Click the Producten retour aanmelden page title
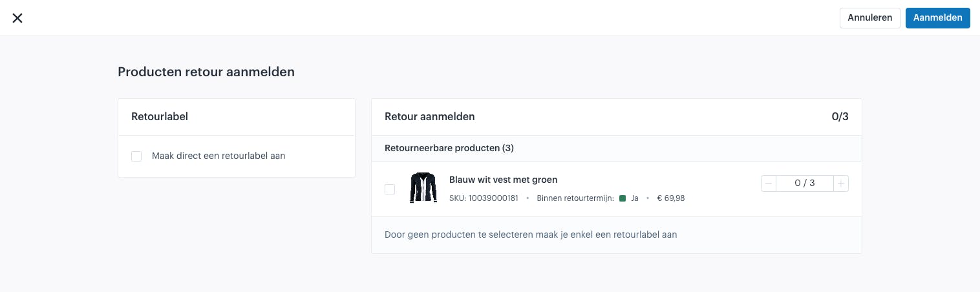The height and width of the screenshot is (292, 980). (206, 72)
